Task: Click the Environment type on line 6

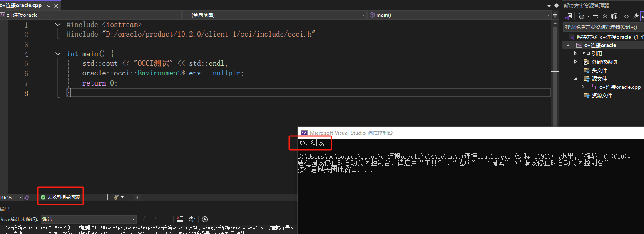Action: [x=159, y=73]
